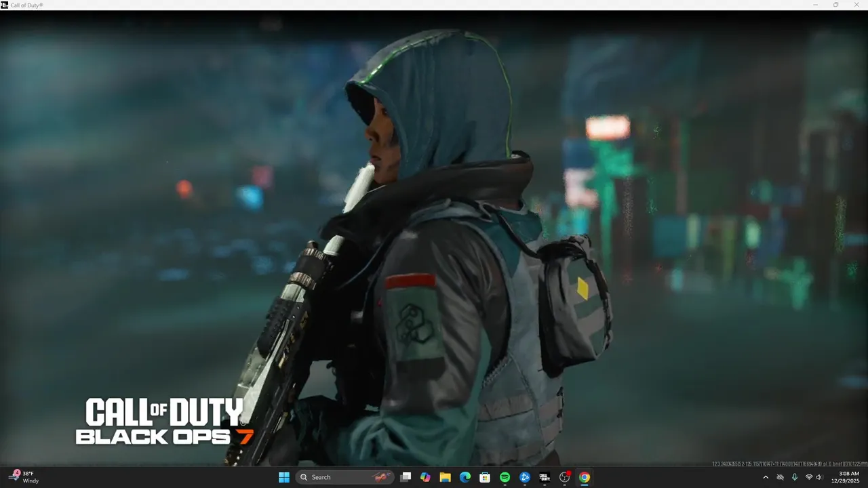The width and height of the screenshot is (868, 488).
Task: Close the Call of Duty window
Action: pos(856,5)
